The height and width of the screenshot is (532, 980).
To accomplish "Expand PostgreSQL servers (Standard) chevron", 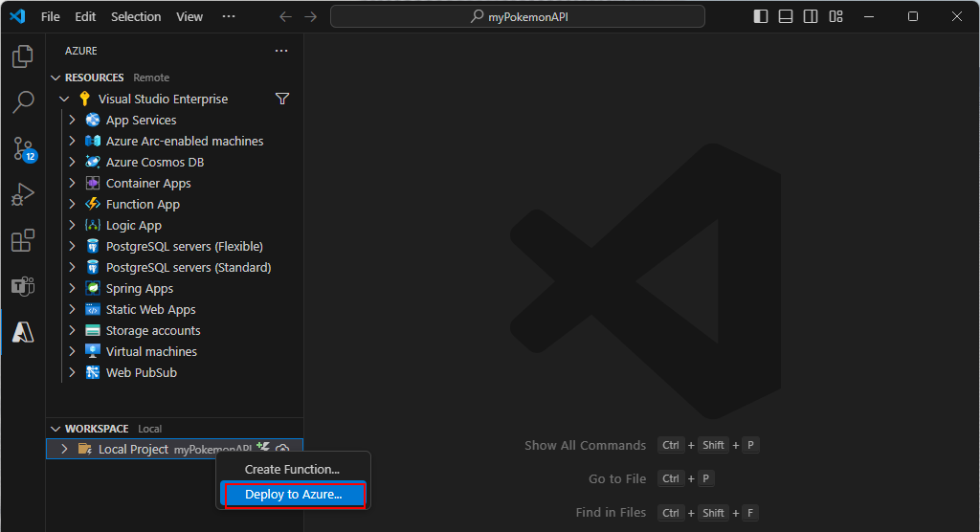I will coord(72,267).
